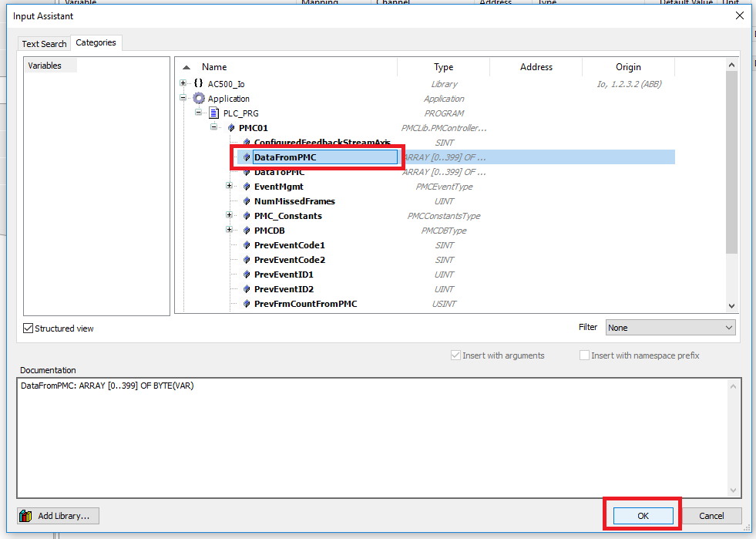The image size is (756, 539).
Task: Enable Insert with namespace prefix
Action: 583,354
